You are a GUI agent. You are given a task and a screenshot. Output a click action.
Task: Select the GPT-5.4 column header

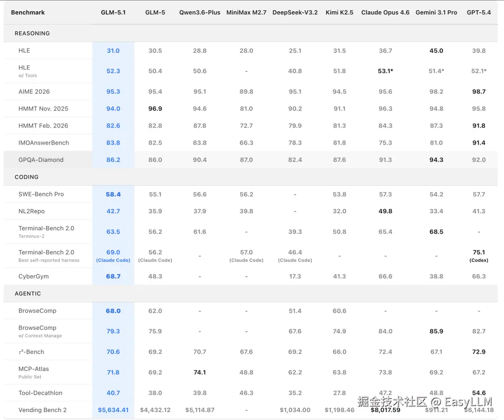(x=479, y=13)
